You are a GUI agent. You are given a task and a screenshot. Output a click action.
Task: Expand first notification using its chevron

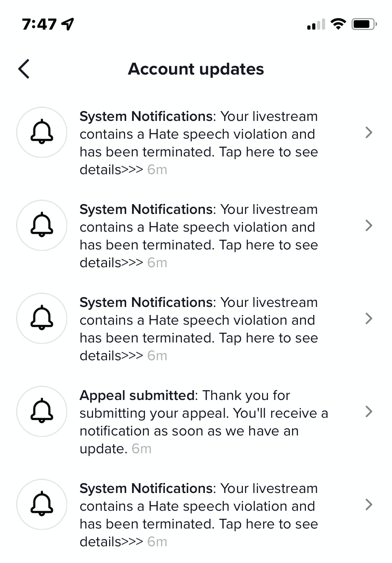(x=369, y=132)
